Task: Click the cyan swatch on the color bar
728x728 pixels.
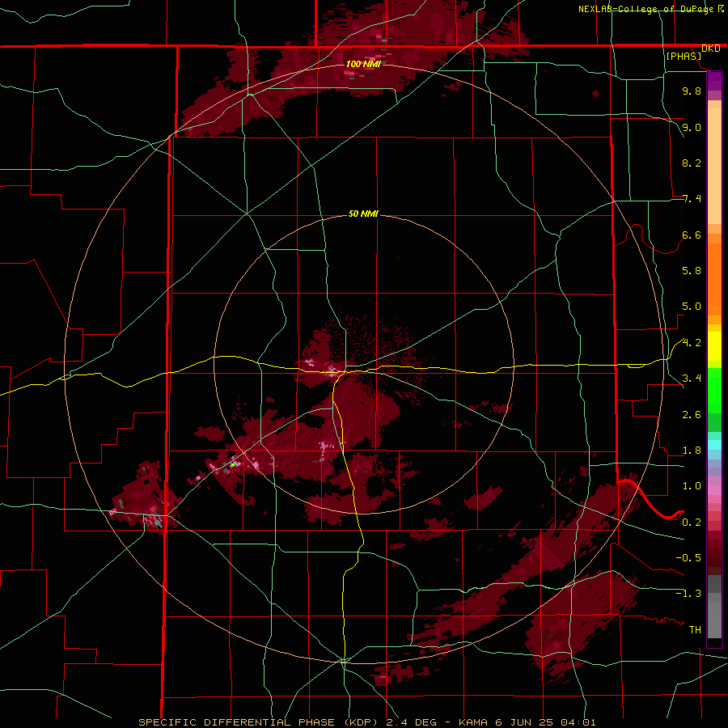Action: (714, 444)
